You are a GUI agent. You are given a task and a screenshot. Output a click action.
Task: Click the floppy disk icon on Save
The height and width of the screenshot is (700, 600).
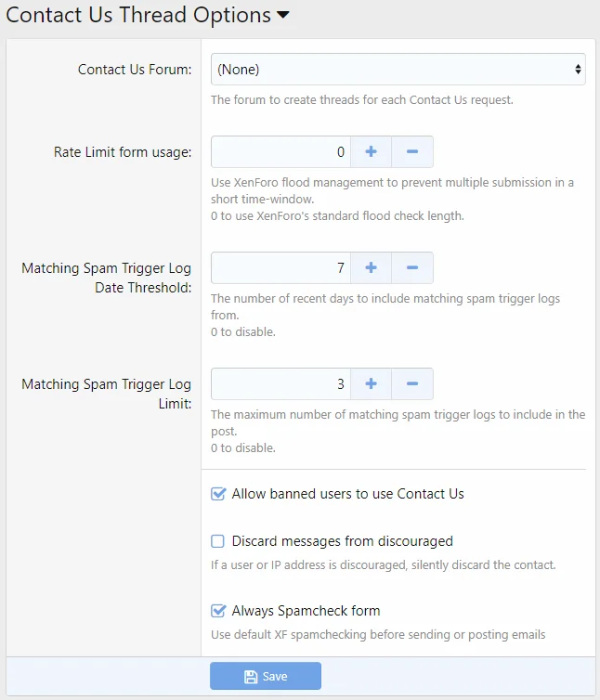point(250,677)
